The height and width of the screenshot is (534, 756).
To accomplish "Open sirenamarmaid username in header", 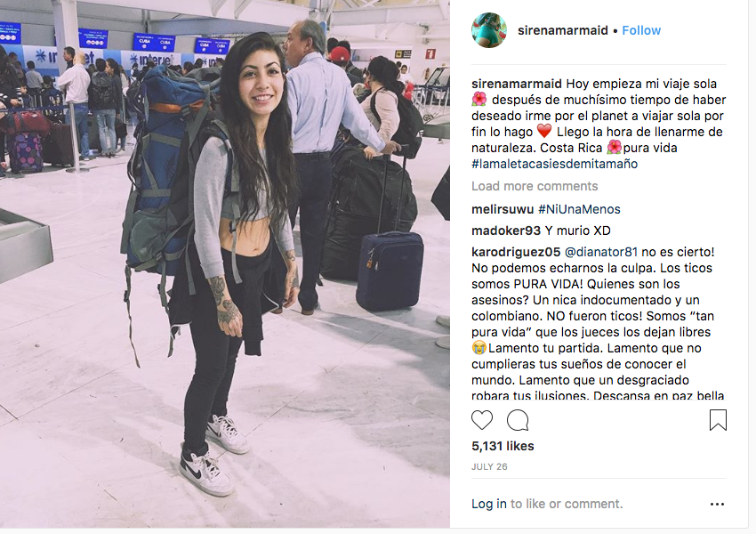I will (x=563, y=30).
